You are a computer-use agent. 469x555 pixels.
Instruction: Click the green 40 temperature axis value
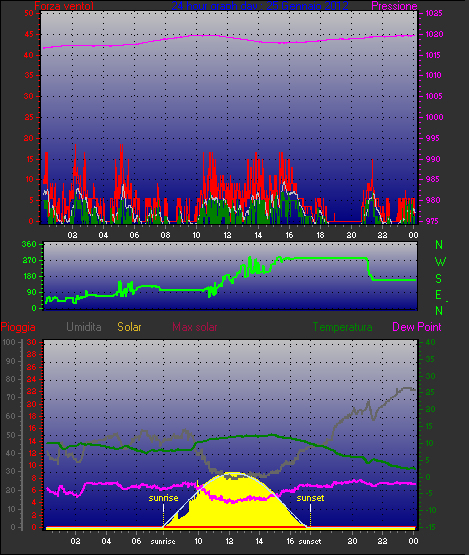pos(430,342)
